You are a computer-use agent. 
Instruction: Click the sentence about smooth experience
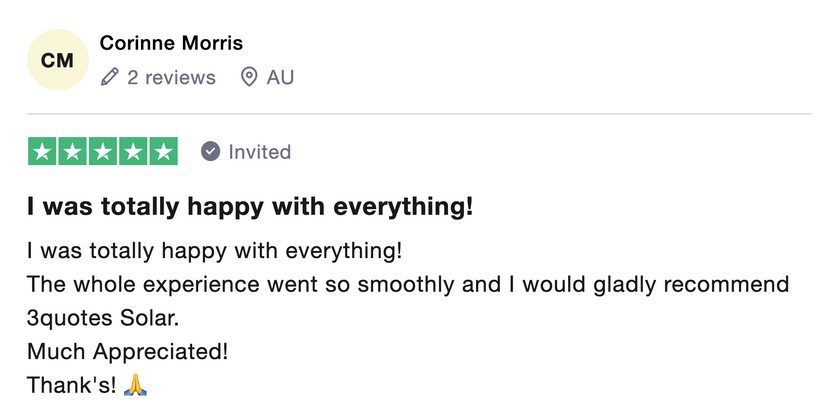coord(408,285)
